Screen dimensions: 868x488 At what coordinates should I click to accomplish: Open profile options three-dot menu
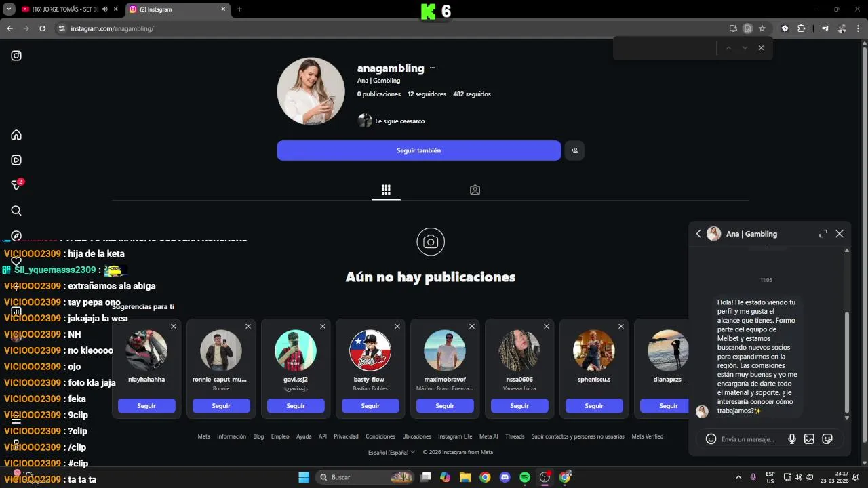(x=432, y=68)
